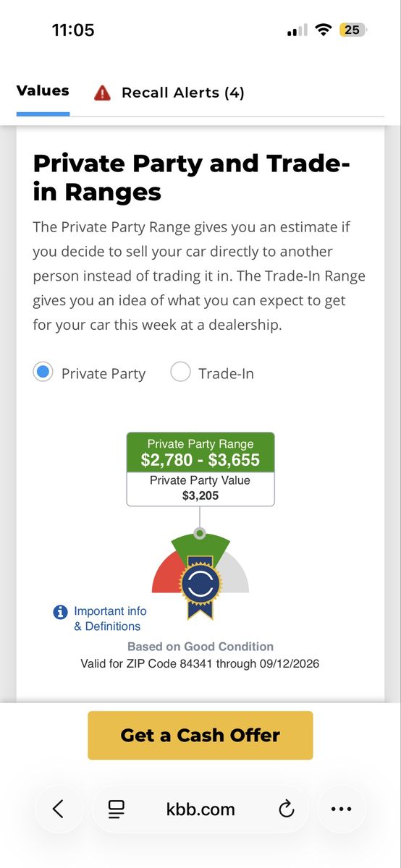The image size is (401, 868).
Task: Tap the red section of the value gauge
Action: pyautogui.click(x=164, y=573)
